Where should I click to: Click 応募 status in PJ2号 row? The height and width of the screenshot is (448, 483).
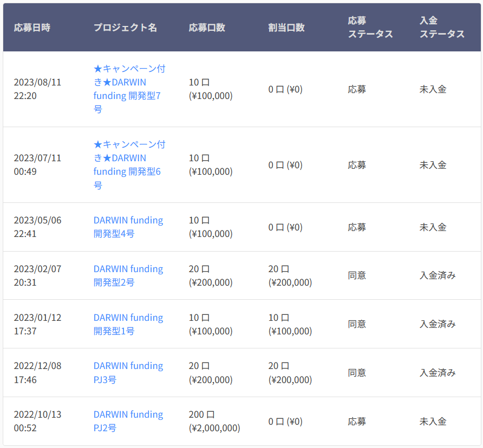[357, 421]
